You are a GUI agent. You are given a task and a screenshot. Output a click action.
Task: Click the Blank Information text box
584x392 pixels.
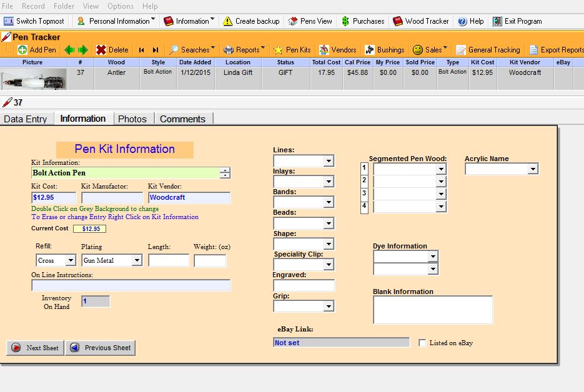click(432, 310)
